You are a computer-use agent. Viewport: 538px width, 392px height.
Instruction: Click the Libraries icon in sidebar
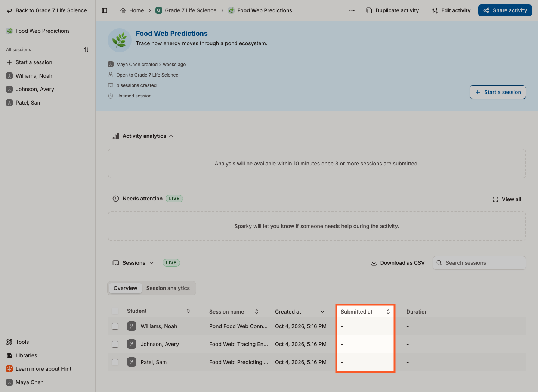tap(9, 355)
